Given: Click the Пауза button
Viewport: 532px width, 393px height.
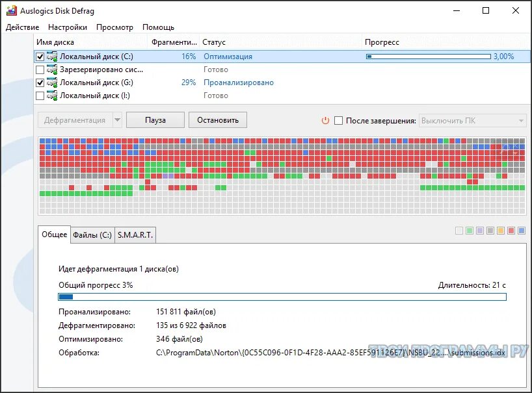Looking at the screenshot, I should coord(155,120).
